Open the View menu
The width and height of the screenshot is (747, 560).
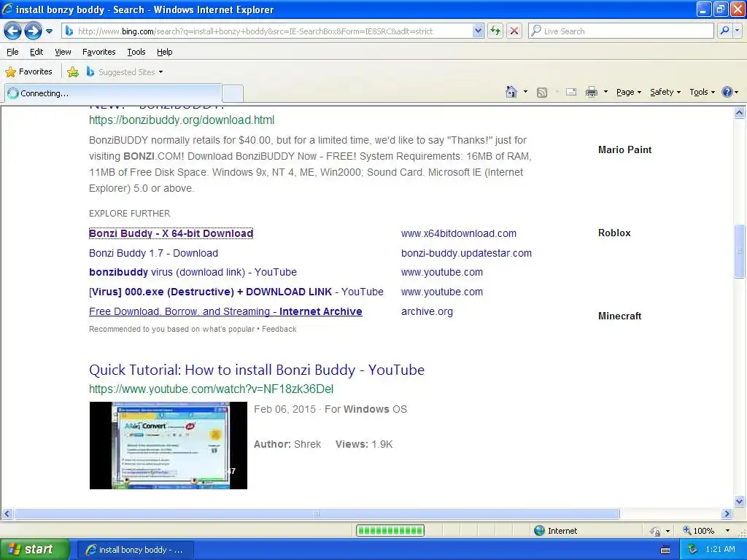(63, 52)
